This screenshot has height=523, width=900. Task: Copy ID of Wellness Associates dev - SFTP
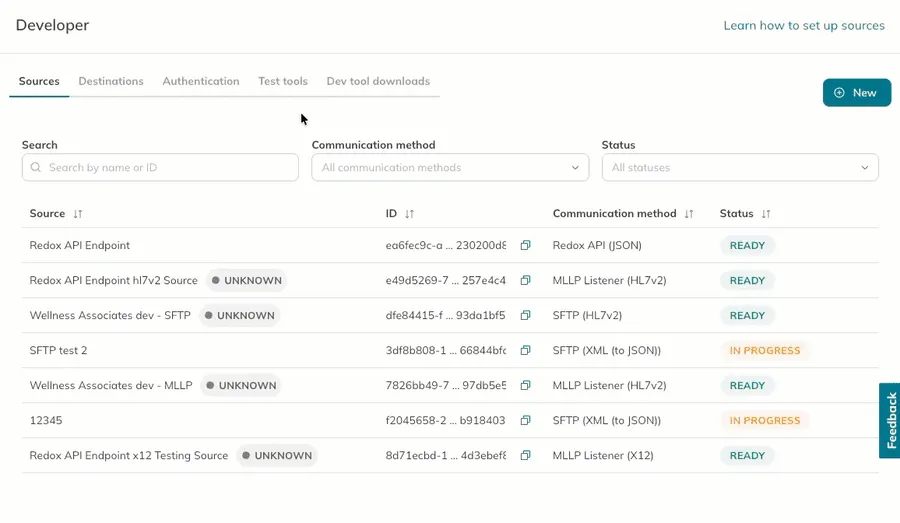pyautogui.click(x=525, y=315)
